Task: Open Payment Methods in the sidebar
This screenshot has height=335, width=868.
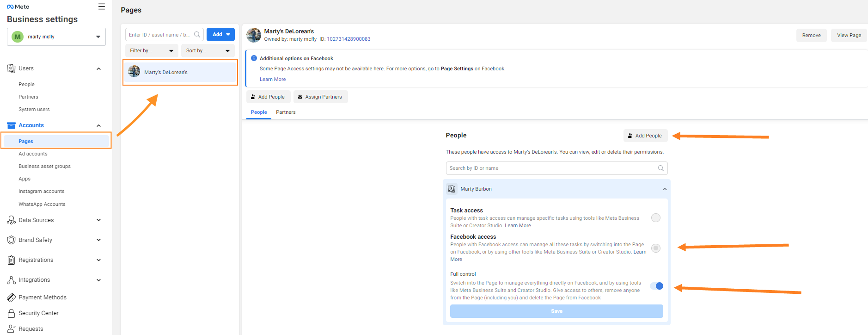Action: pyautogui.click(x=43, y=298)
